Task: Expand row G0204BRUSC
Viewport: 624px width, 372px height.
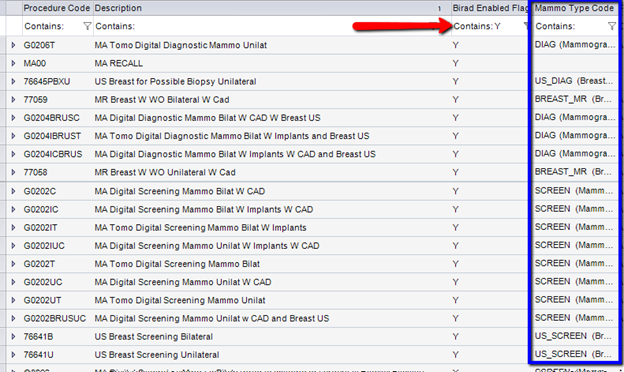Action: pos(13,118)
